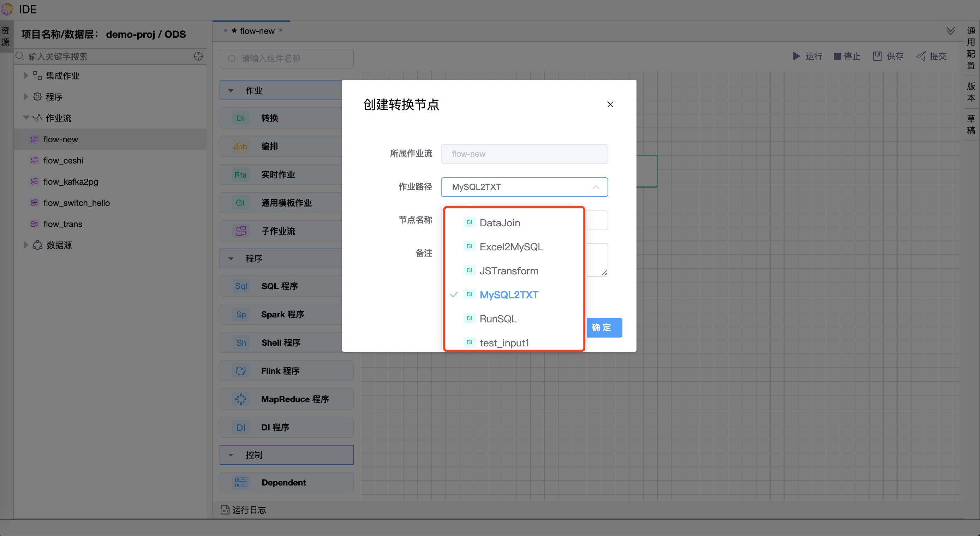Choose the RunSQL option from dropdown
The height and width of the screenshot is (536, 980).
click(498, 319)
